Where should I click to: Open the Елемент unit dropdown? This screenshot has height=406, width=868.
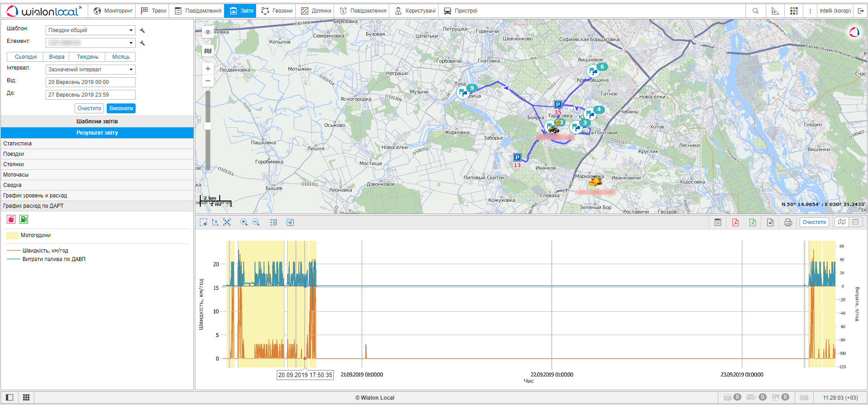pos(90,43)
